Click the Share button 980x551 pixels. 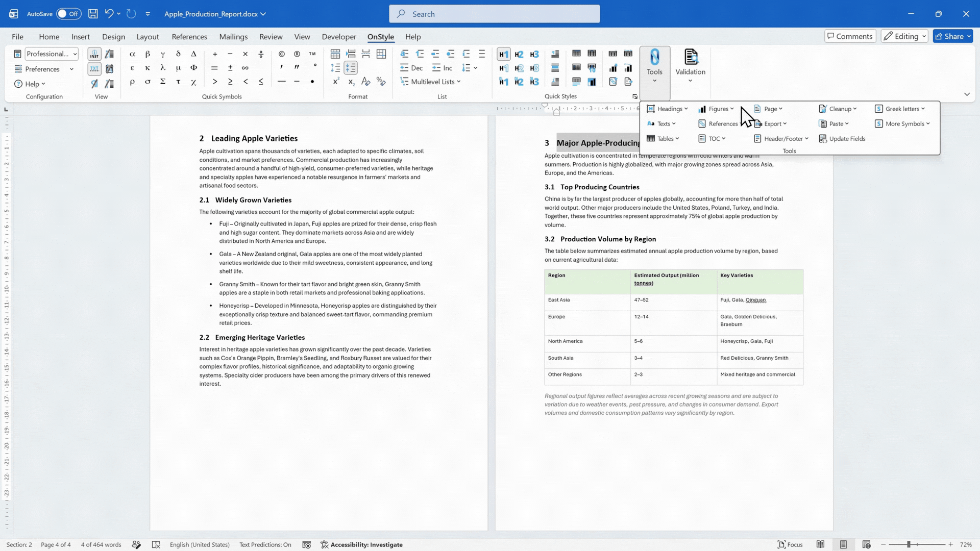click(x=953, y=36)
